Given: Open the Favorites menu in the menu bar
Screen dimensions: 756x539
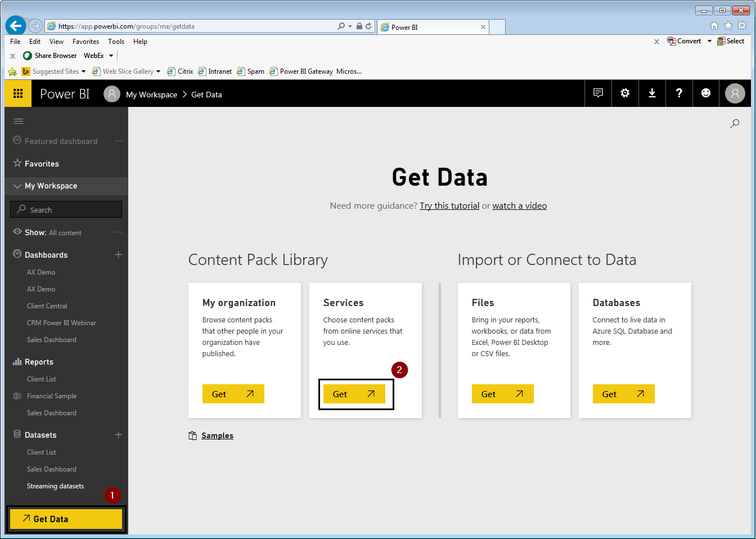Looking at the screenshot, I should pyautogui.click(x=85, y=41).
